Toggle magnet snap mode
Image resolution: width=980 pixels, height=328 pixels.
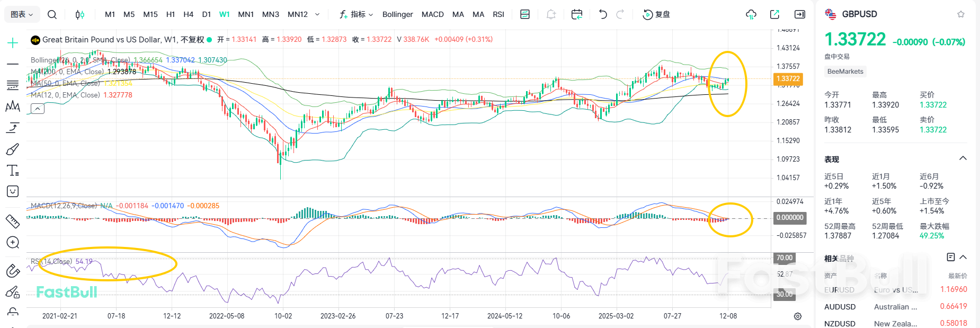pyautogui.click(x=13, y=271)
